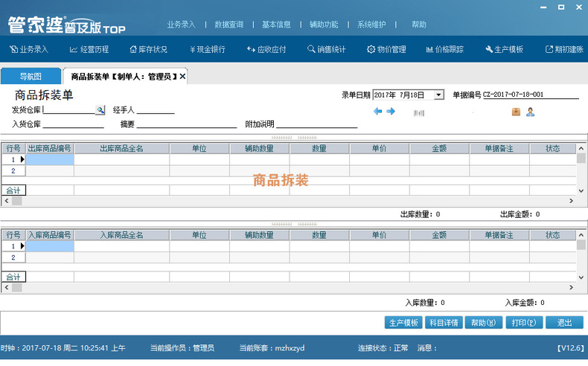Click row 2 header in inbound table
Screen dimensions: 588x366
coord(13,257)
